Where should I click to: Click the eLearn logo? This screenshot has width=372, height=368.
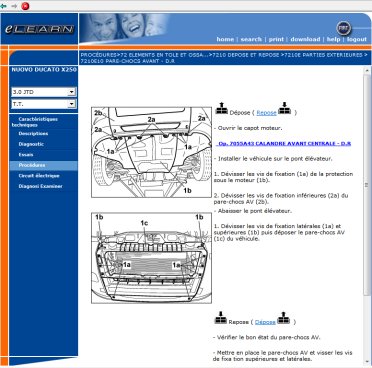pos(39,29)
